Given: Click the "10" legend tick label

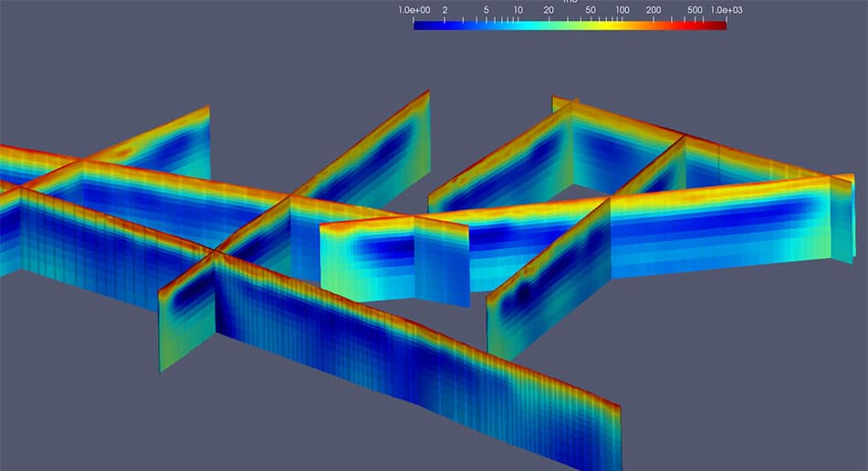Looking at the screenshot, I should pyautogui.click(x=518, y=10).
